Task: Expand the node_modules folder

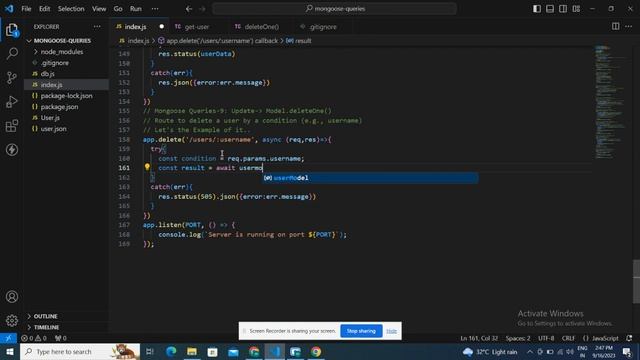Action: [x=62, y=52]
